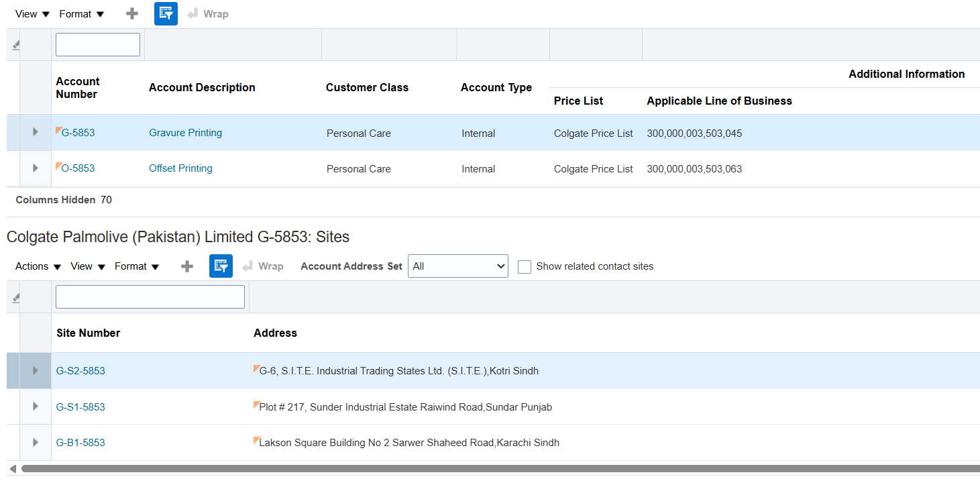Open the Account Address Set dropdown
The height and width of the screenshot is (481, 980).
[458, 266]
